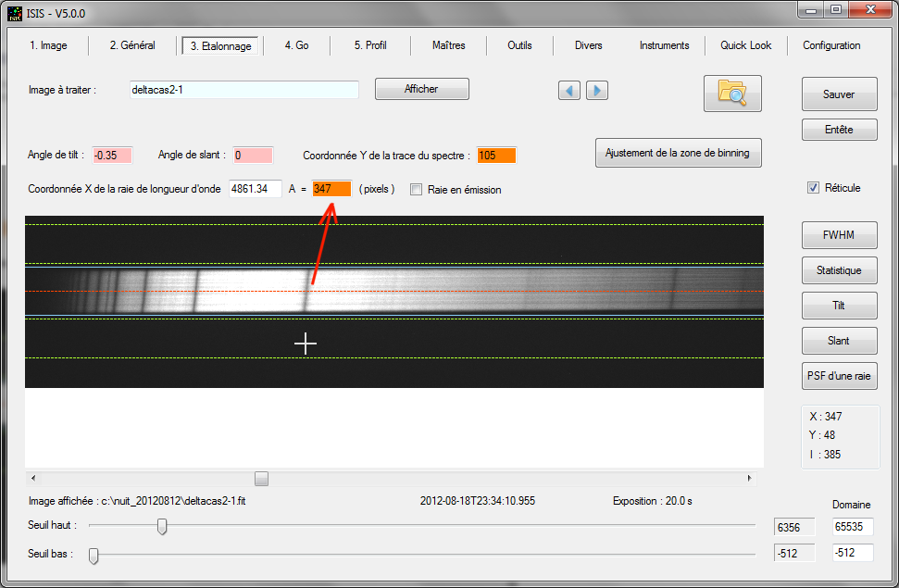Select the 3. Etalonnage tab
Screen dimensions: 899x588
[220, 46]
